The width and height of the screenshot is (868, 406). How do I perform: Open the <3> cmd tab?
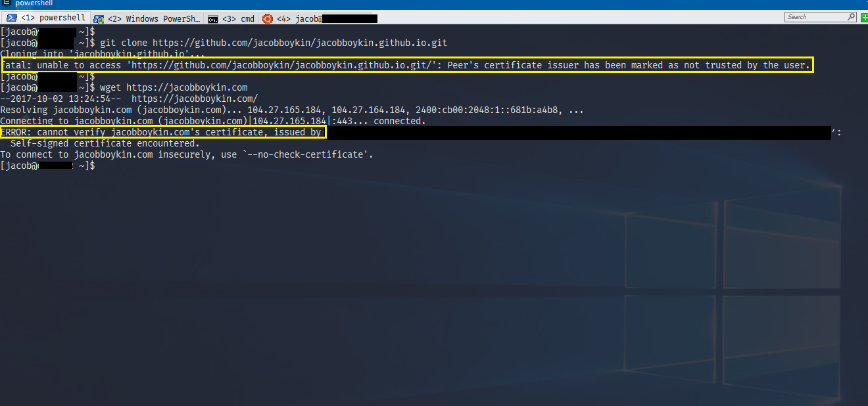pos(231,18)
